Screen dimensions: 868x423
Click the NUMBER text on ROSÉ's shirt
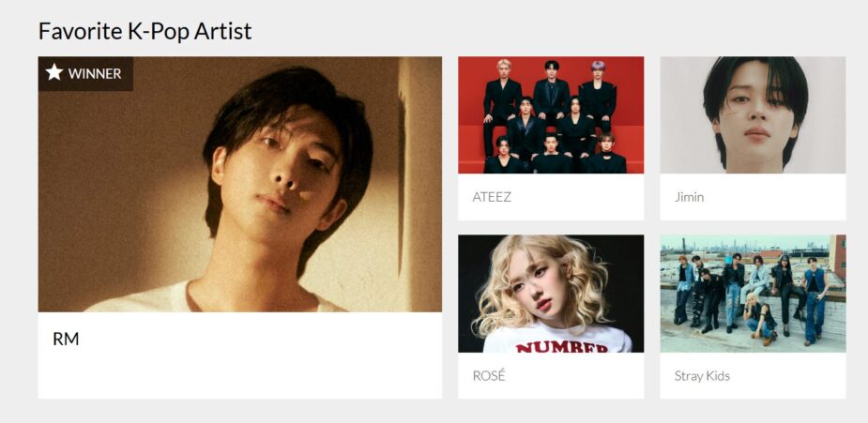coord(562,347)
